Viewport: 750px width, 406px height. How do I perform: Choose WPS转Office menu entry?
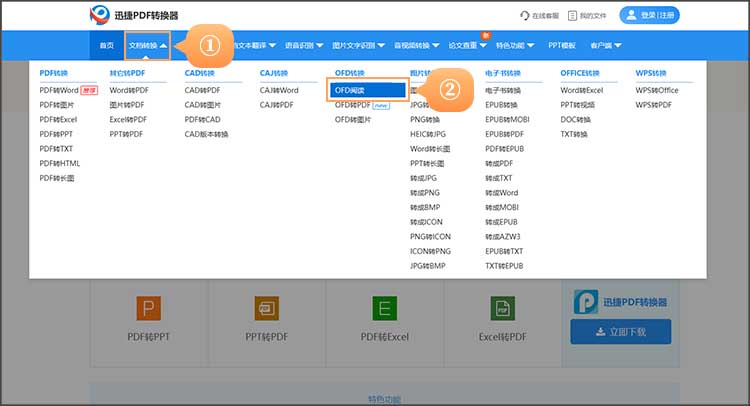tap(657, 90)
